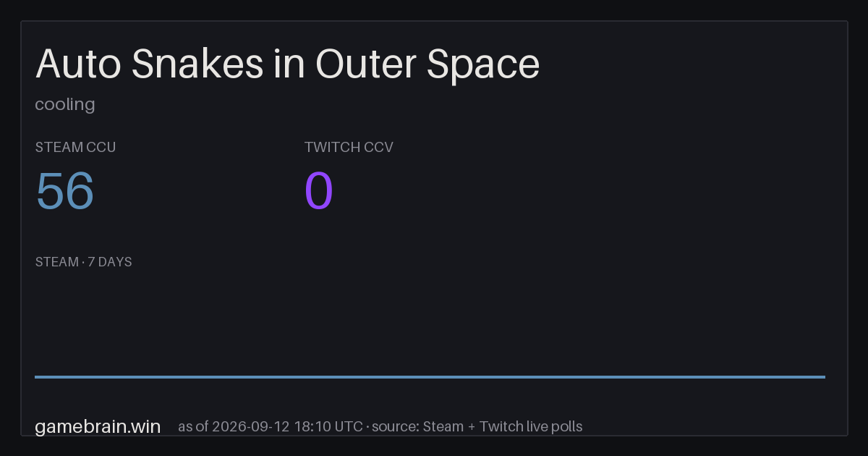Click the word Snakes in the title
Image resolution: width=868 pixels, height=456 pixels.
pyautogui.click(x=197, y=64)
